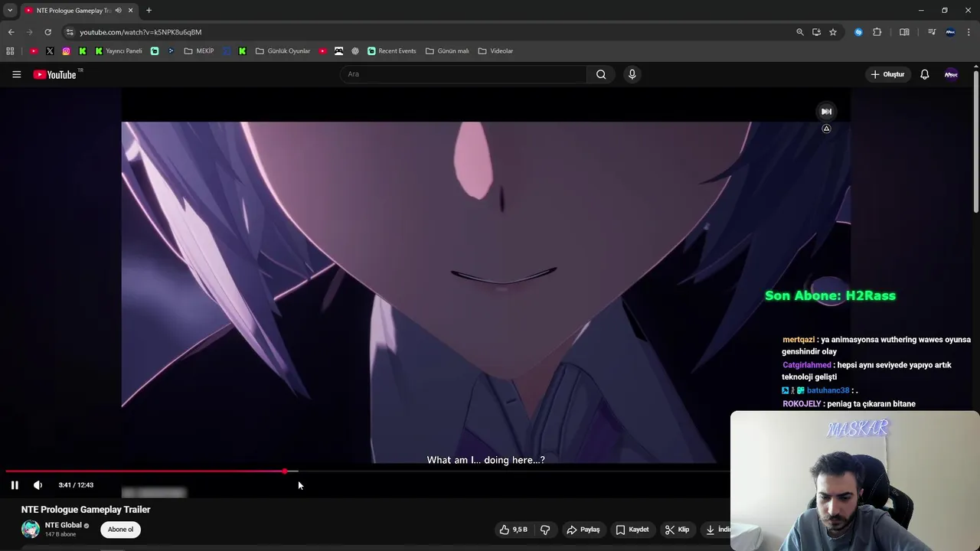Mute the video with the speaker icon
The image size is (980, 551).
[38, 485]
